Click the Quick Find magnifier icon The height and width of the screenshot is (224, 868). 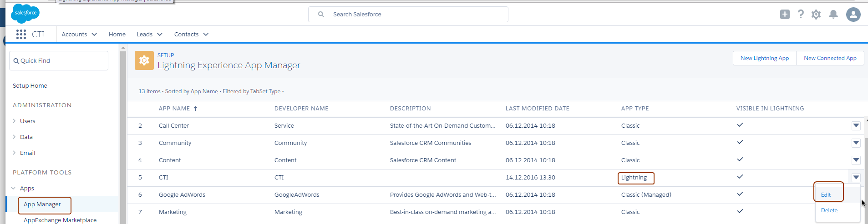[16, 61]
